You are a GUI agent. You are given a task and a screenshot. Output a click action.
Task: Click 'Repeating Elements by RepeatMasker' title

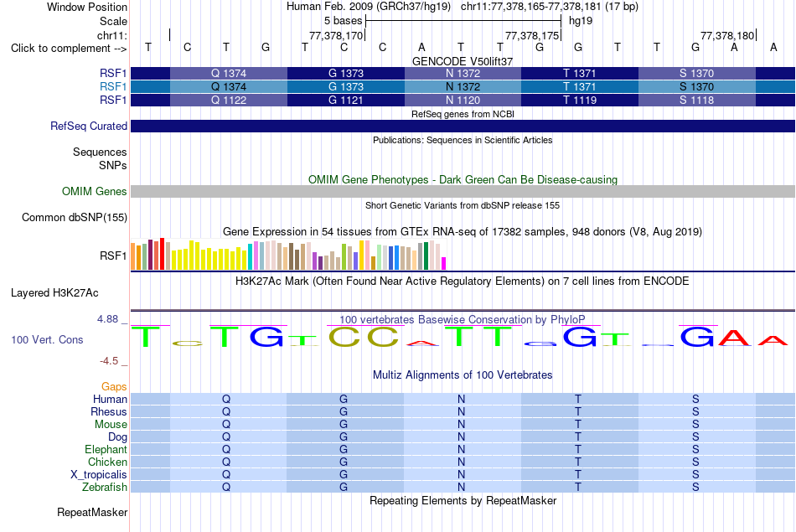pos(463,501)
